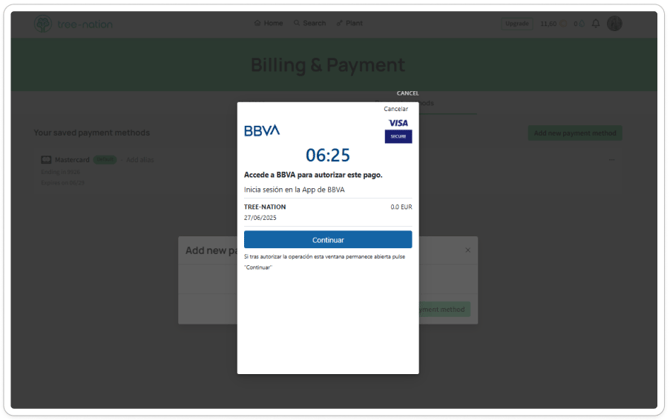Click the BBVA logo
Screen dimensions: 670x420
click(x=262, y=130)
